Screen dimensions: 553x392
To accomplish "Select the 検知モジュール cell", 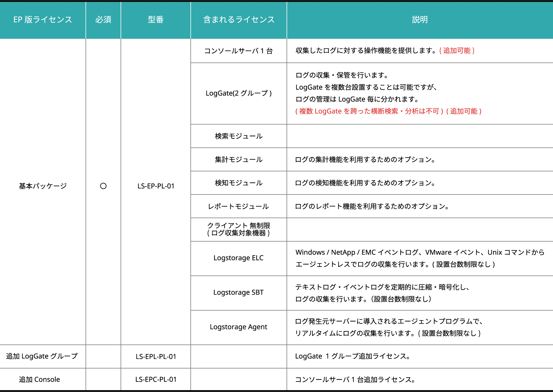I will click(x=238, y=183).
